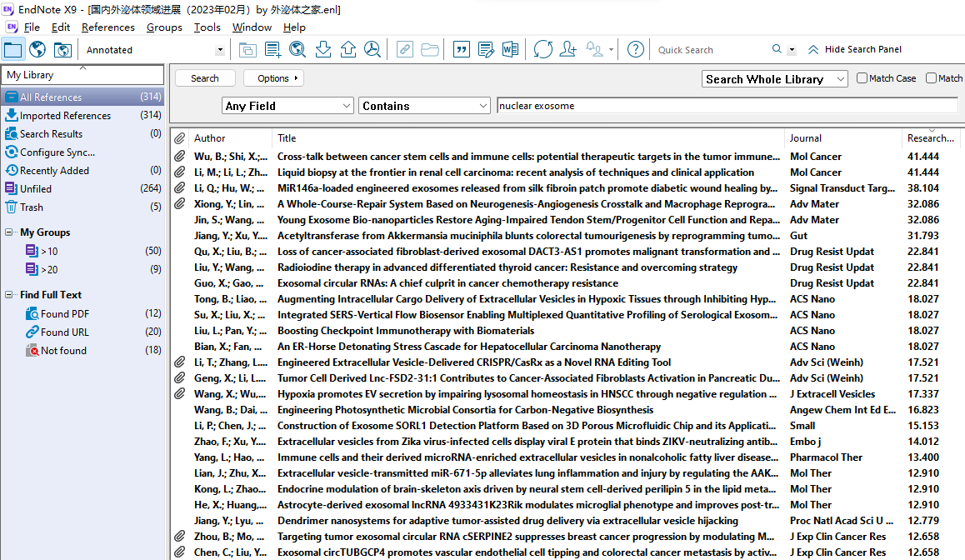Open the Activity Feed dropdown arrow

tap(611, 50)
